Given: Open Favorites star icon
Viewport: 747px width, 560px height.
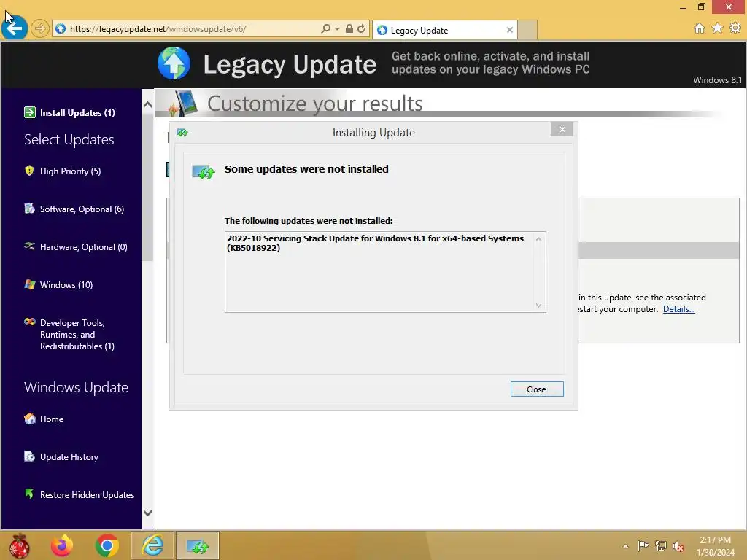Looking at the screenshot, I should (x=718, y=28).
